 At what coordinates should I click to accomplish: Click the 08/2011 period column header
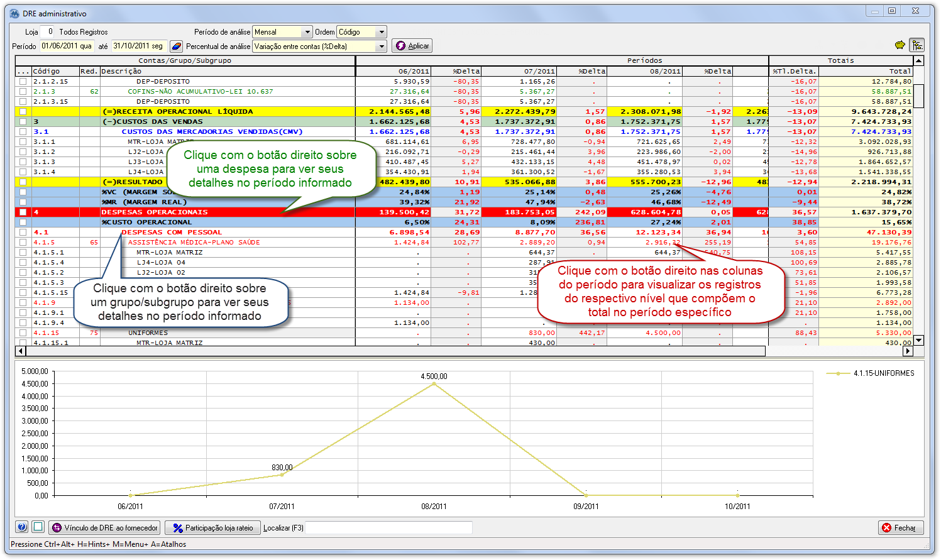coord(645,72)
